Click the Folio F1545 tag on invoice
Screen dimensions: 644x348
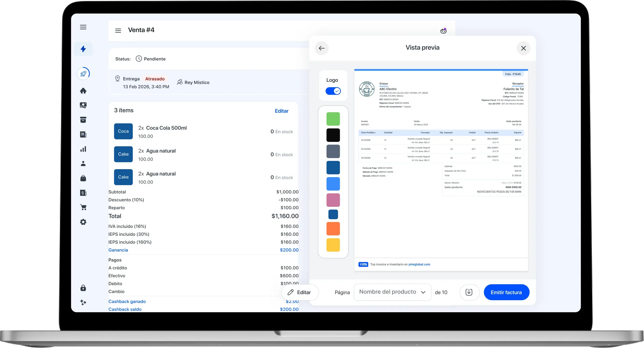point(513,74)
